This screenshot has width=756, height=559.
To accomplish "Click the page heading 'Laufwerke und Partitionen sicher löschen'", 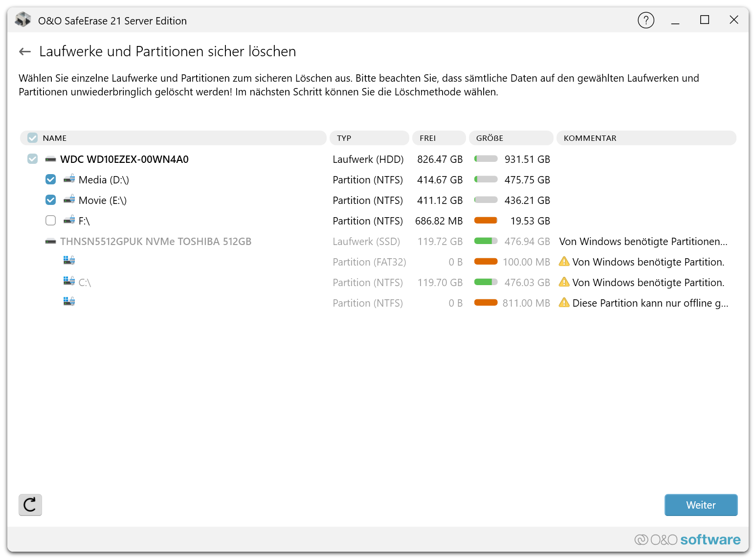I will click(167, 51).
